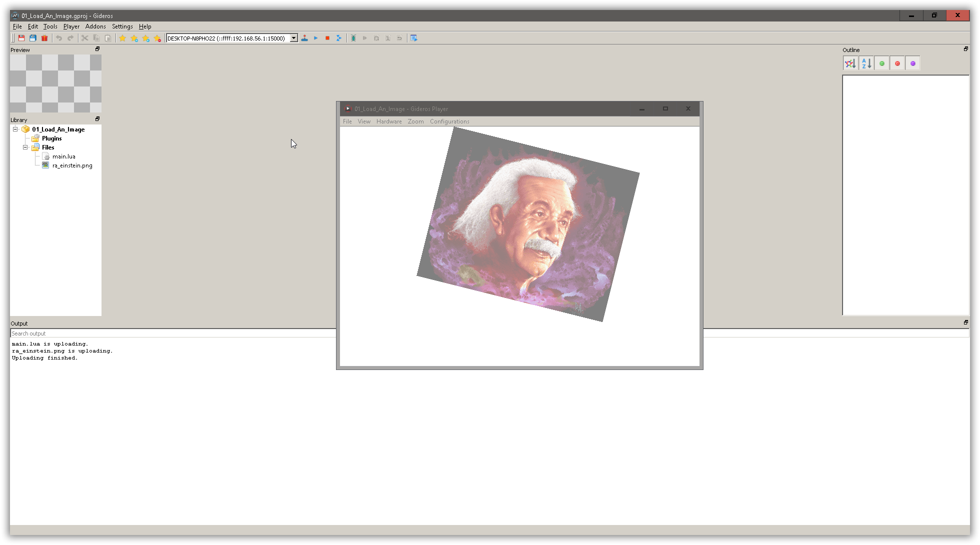Open the player target dropdown
This screenshot has height=545, width=980.
293,37
